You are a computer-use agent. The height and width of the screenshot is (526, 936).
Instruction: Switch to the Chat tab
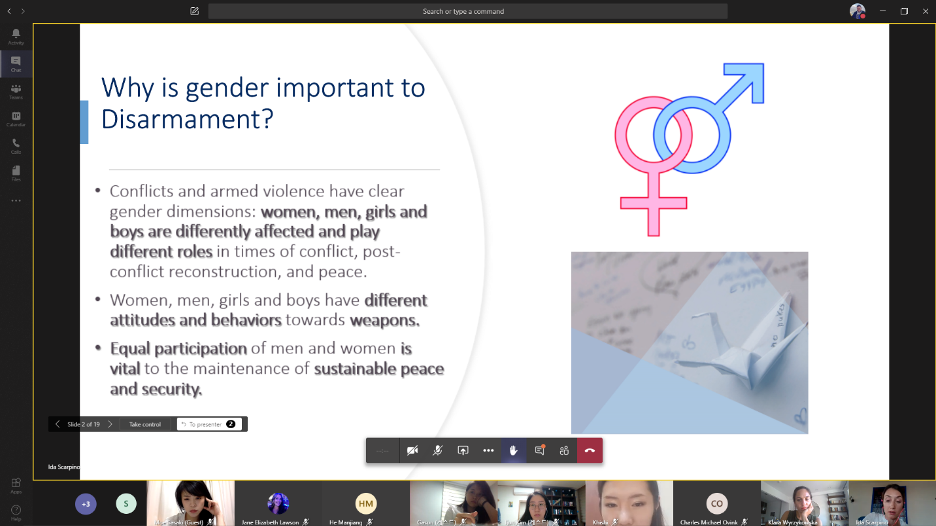(x=16, y=64)
